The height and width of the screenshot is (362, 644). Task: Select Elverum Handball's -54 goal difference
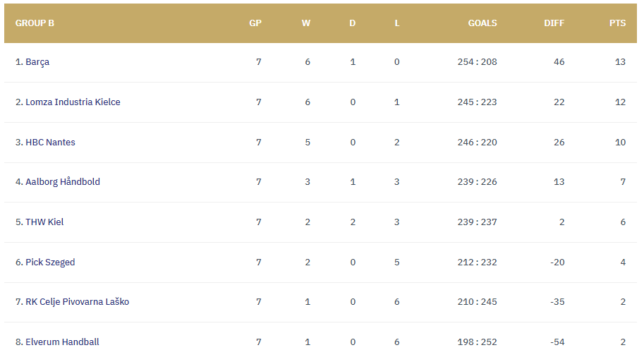[557, 342]
